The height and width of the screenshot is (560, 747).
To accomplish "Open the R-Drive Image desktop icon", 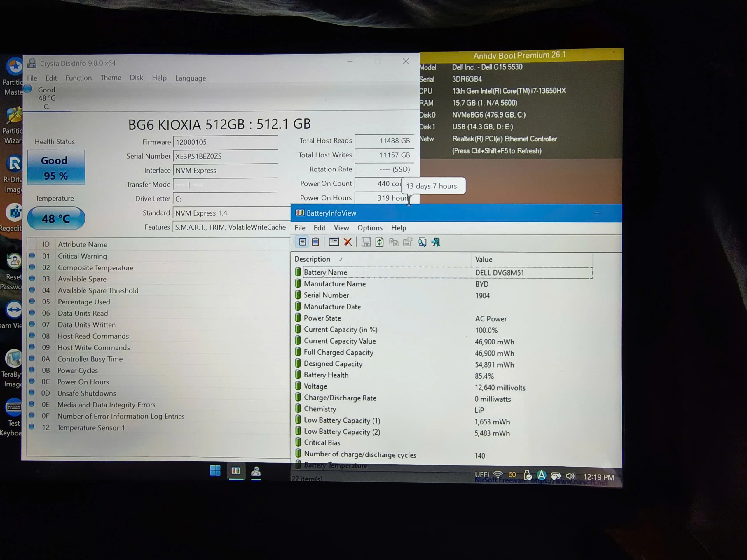I will pyautogui.click(x=13, y=174).
